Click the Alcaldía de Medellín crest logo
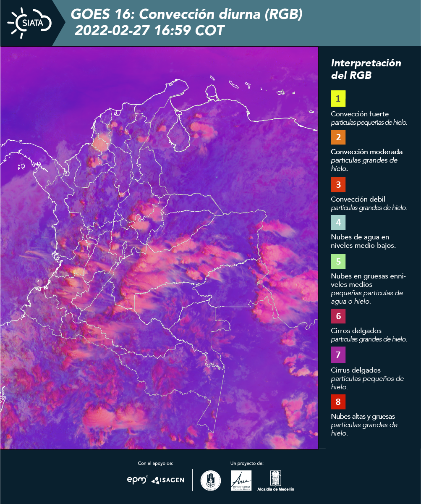 [276, 480]
